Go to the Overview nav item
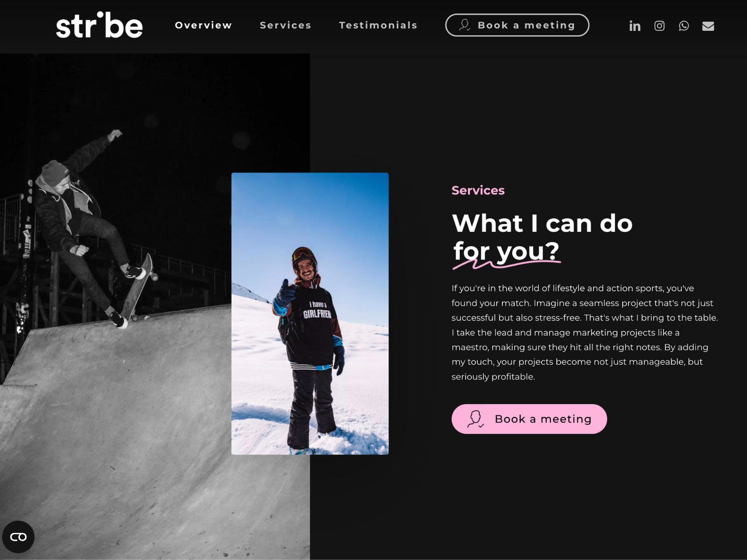 click(204, 25)
